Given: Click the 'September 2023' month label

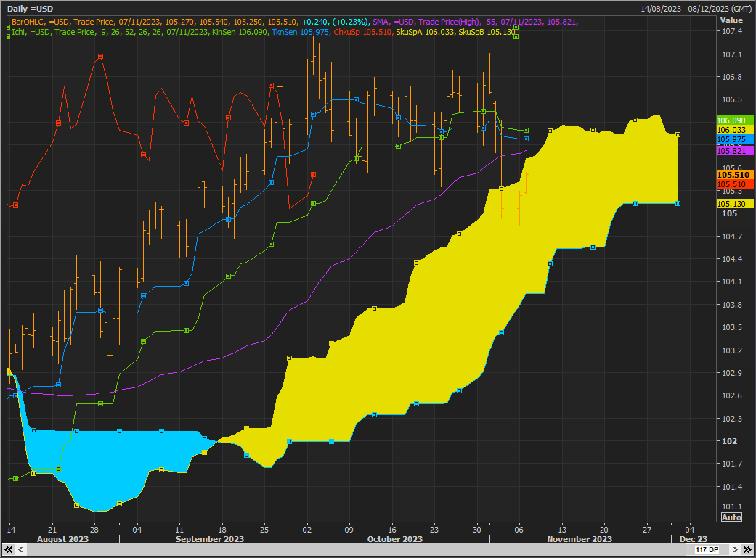Looking at the screenshot, I should (x=210, y=538).
